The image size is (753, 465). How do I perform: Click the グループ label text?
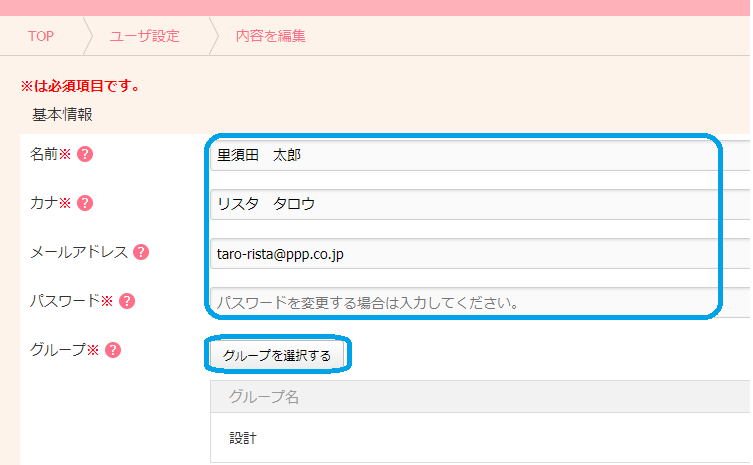(x=58, y=350)
